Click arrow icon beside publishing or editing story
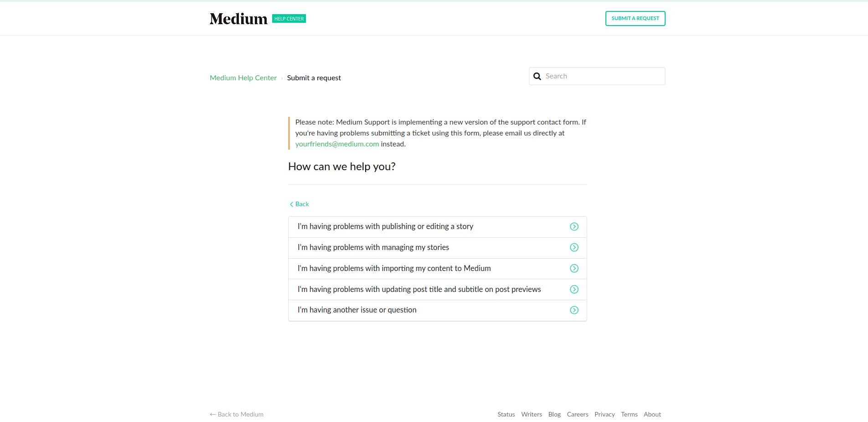 tap(574, 227)
